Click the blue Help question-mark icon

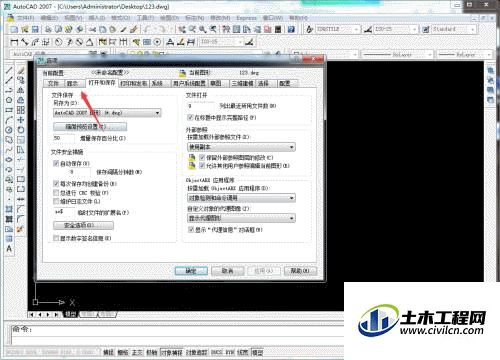(291, 30)
